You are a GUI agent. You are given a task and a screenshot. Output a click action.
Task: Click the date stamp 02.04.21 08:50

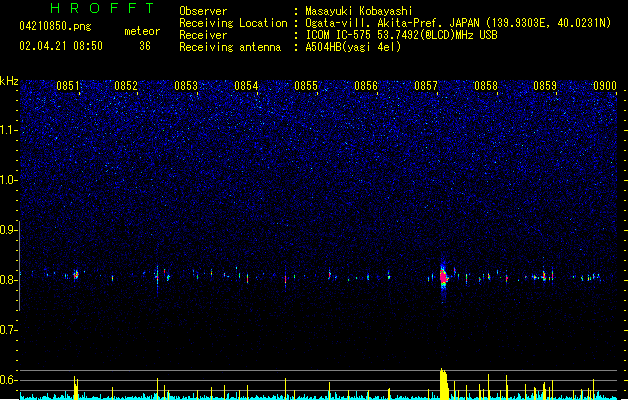pyautogui.click(x=61, y=46)
